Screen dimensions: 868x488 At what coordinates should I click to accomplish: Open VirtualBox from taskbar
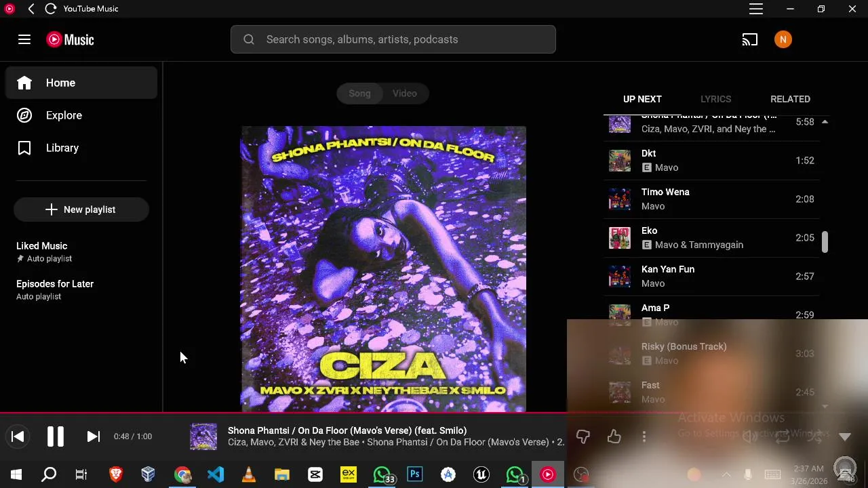click(x=149, y=475)
